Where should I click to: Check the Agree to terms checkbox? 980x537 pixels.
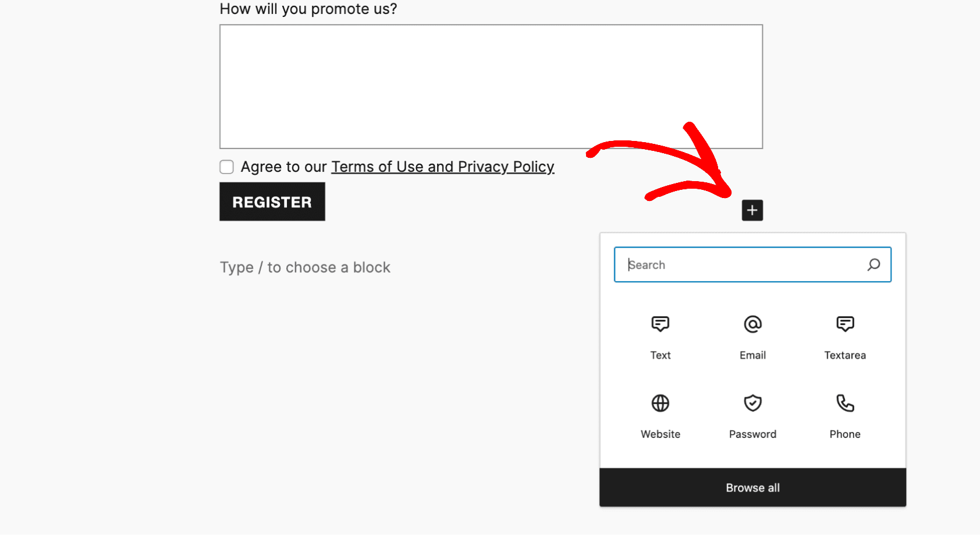click(227, 167)
